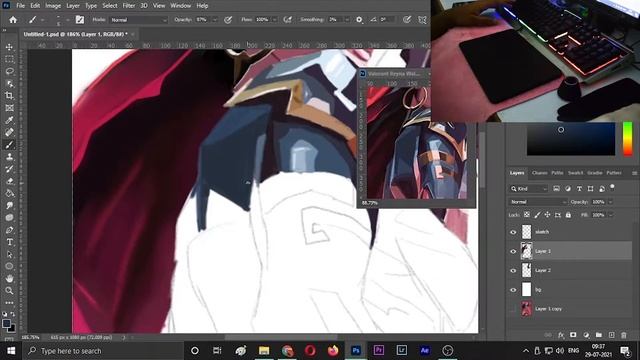Select the Clone Stamp tool
The height and width of the screenshot is (360, 640).
click(9, 157)
